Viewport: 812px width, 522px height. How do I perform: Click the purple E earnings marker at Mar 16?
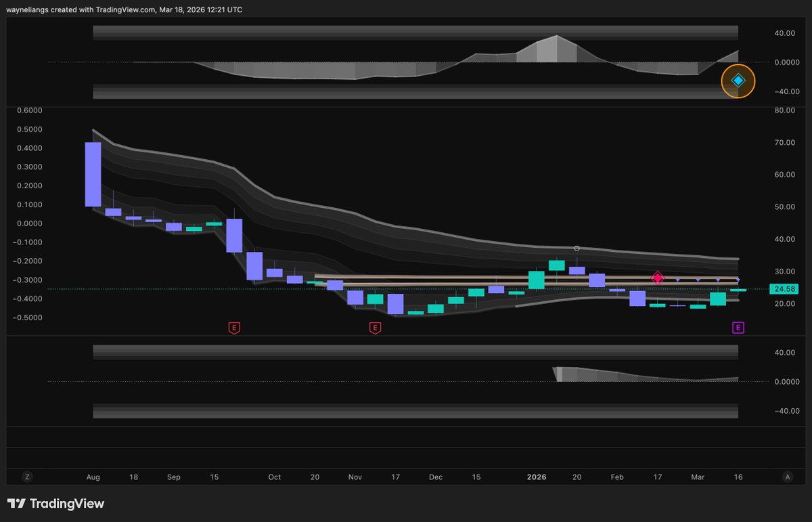[x=738, y=328]
